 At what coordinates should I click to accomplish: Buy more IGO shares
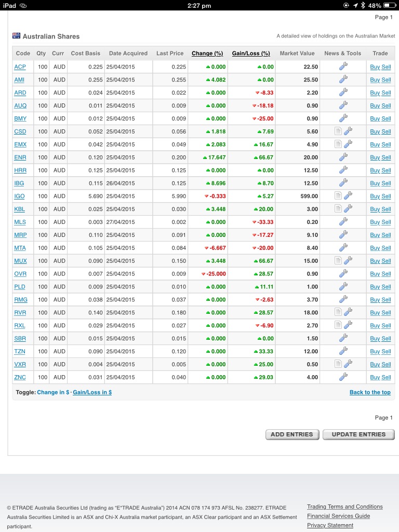pyautogui.click(x=375, y=196)
